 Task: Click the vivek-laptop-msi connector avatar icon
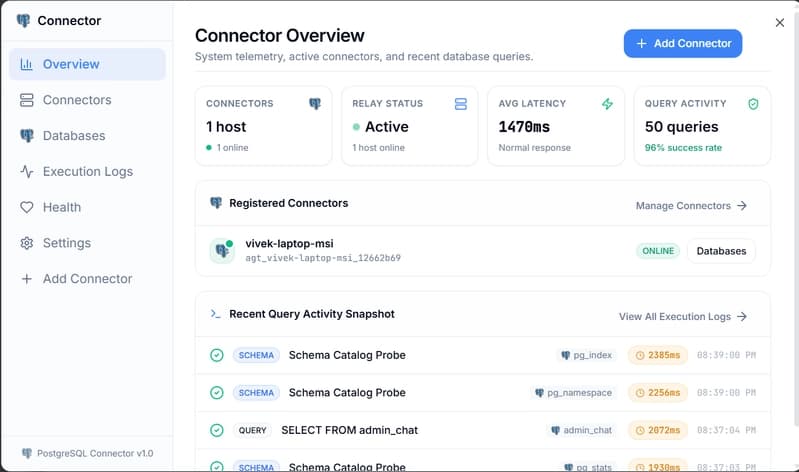coord(222,251)
